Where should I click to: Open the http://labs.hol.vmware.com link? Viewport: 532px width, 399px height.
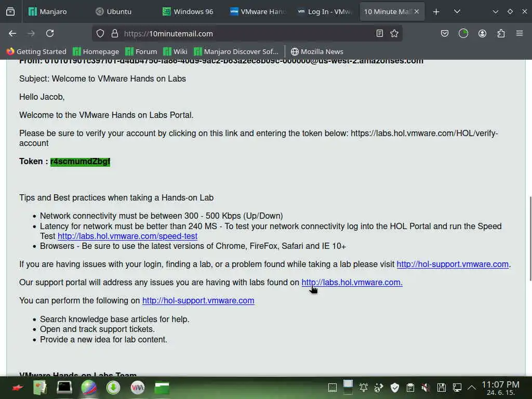pos(352,282)
